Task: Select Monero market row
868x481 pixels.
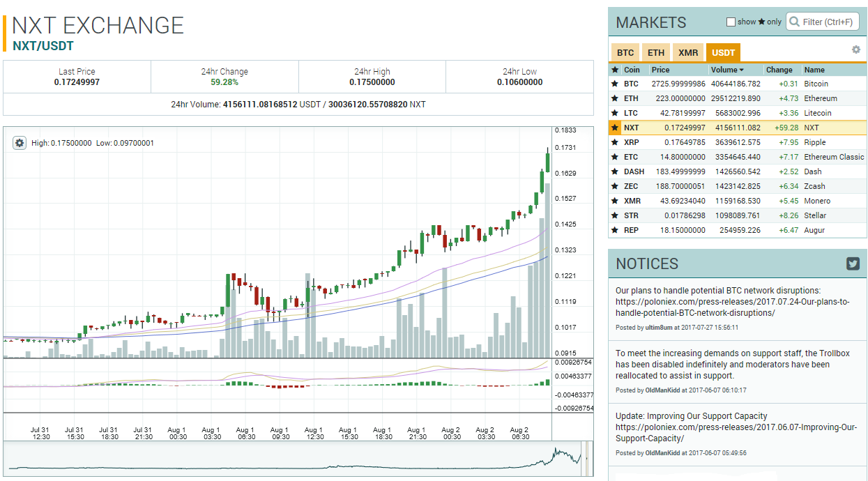Action: pos(738,201)
